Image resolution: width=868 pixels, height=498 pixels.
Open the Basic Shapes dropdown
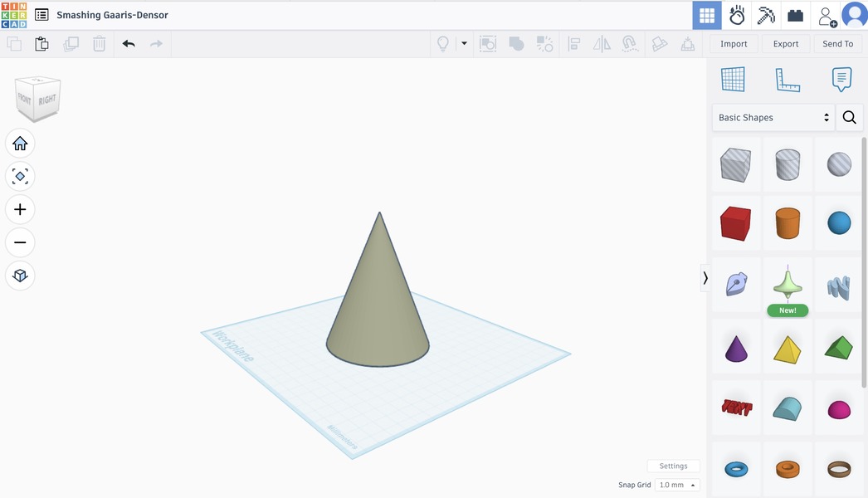773,118
